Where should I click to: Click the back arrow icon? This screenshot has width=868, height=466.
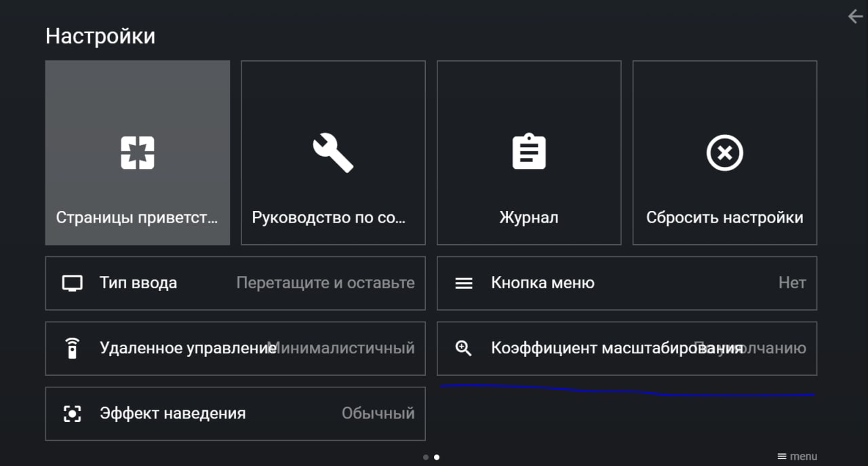tap(855, 16)
